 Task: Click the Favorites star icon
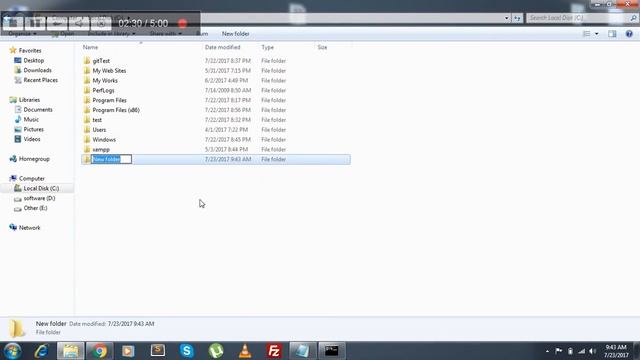pos(13,50)
